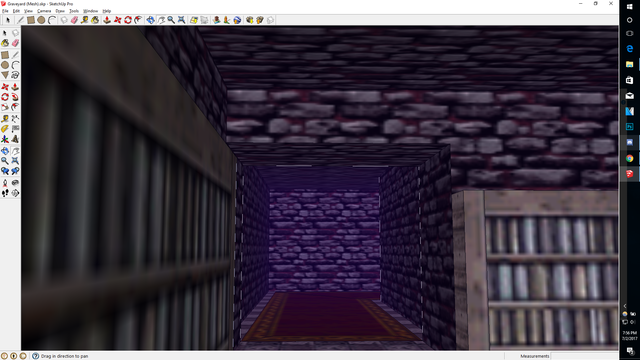Image resolution: width=640 pixels, height=360 pixels.
Task: Choose the Text label tool in left tool set
Action: click(x=15, y=129)
